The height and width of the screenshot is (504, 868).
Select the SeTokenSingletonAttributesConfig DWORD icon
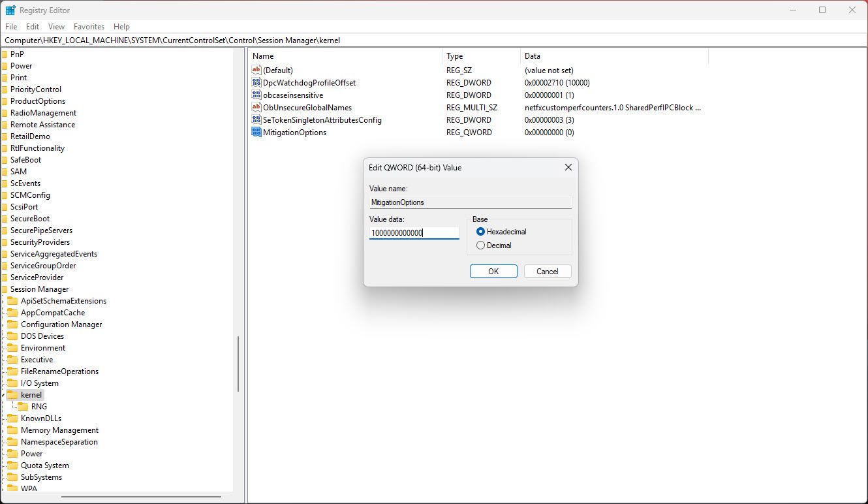tap(256, 119)
